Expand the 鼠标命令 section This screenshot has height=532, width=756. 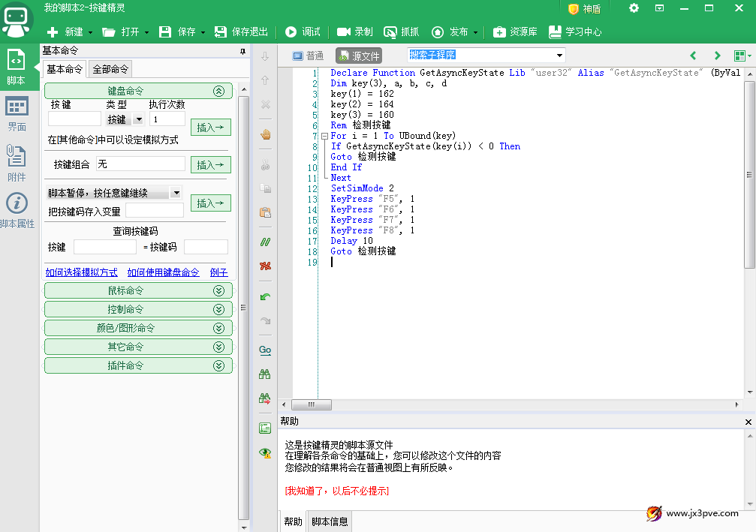(x=219, y=290)
